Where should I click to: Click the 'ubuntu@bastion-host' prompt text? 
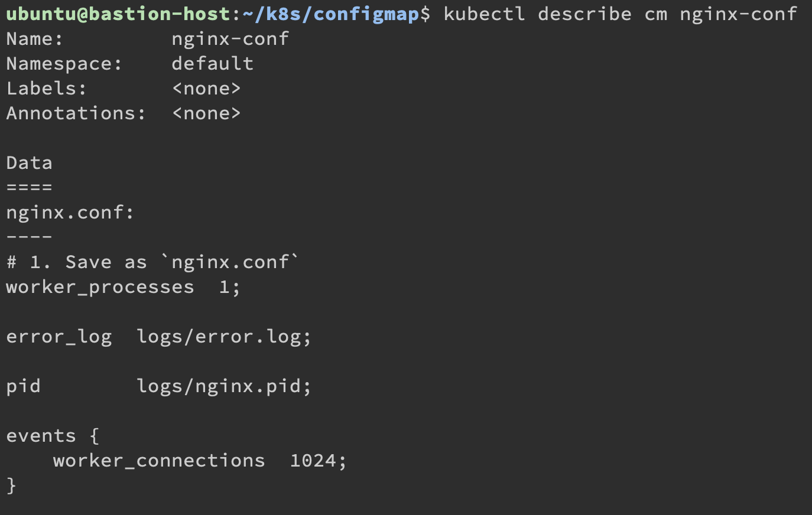(118, 14)
